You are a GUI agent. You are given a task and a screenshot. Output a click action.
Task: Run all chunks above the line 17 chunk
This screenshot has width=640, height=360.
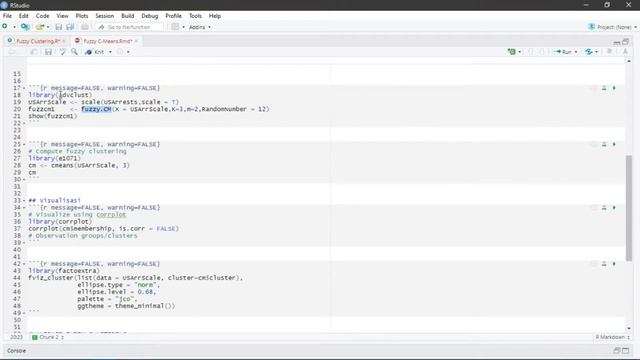(604, 88)
